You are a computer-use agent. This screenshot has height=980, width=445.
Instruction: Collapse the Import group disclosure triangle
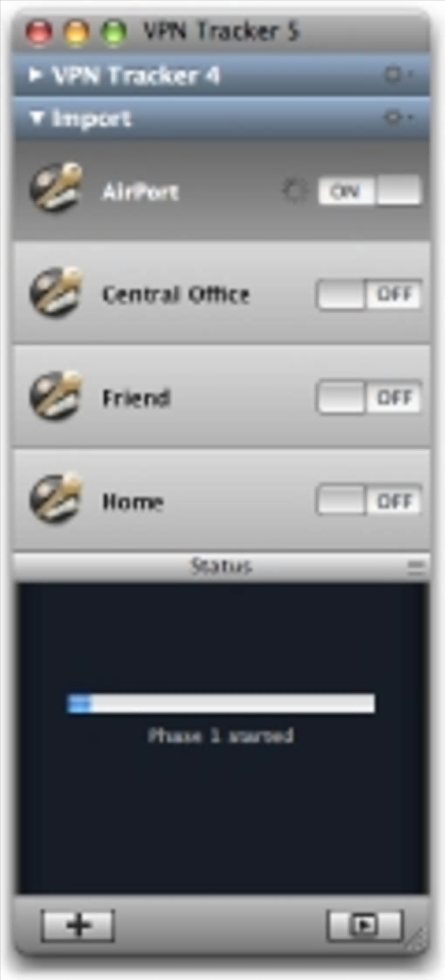37,118
